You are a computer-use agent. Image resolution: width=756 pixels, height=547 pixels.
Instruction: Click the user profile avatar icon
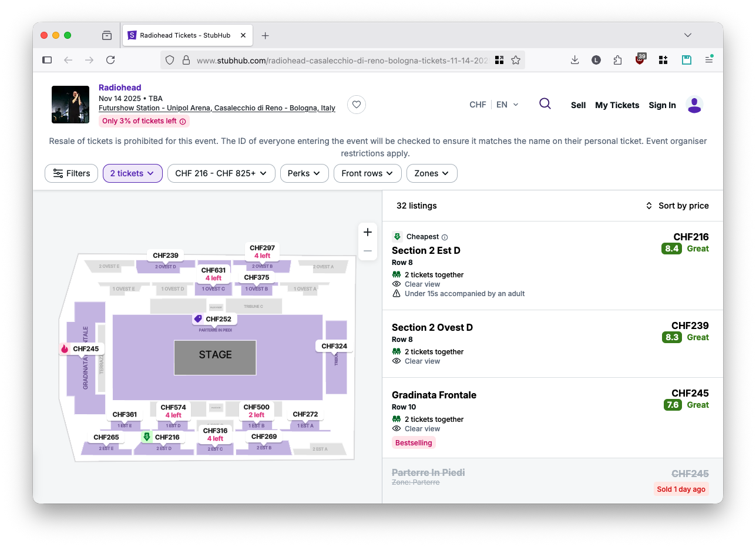694,105
